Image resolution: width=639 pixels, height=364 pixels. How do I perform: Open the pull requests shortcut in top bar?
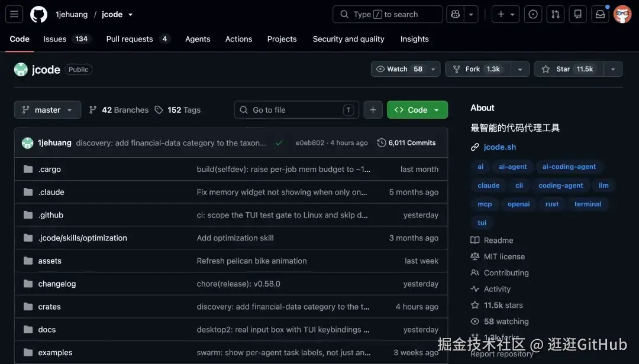pos(555,14)
